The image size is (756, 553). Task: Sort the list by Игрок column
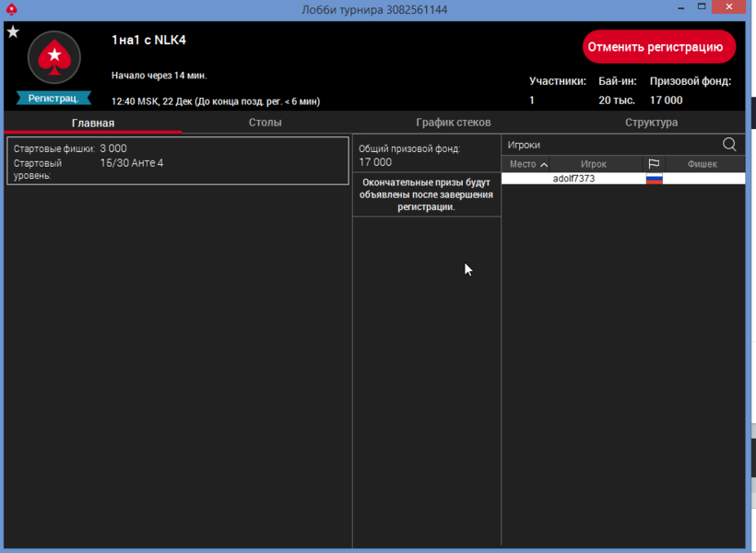tap(593, 164)
